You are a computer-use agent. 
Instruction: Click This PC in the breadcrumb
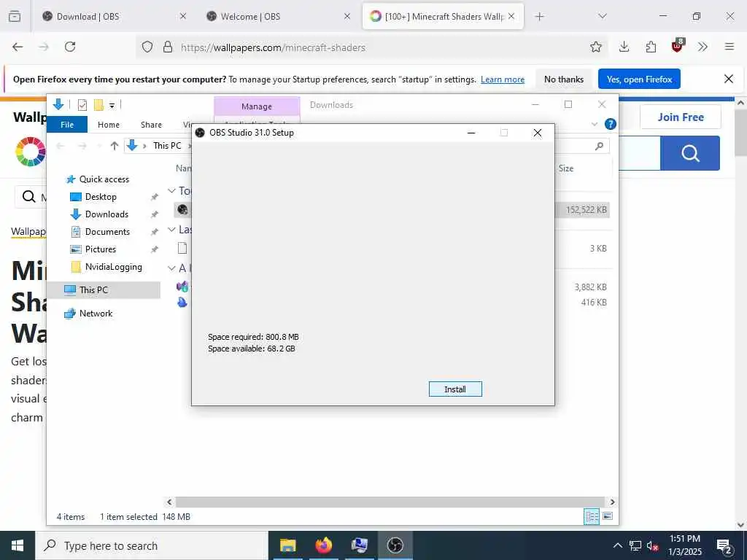tap(167, 146)
